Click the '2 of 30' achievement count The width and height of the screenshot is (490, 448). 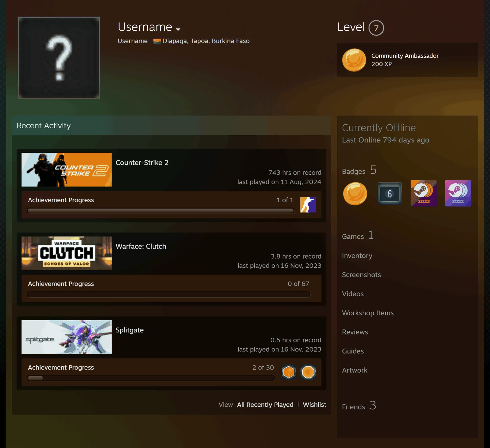[263, 367]
